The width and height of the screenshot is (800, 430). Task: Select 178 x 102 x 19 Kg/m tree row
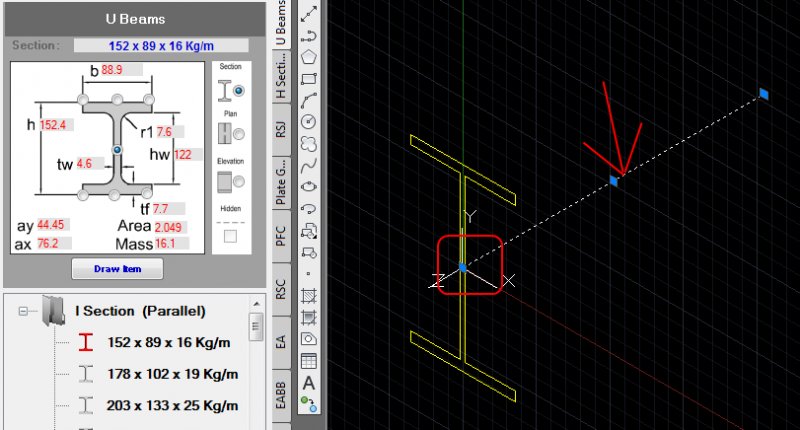click(x=172, y=374)
